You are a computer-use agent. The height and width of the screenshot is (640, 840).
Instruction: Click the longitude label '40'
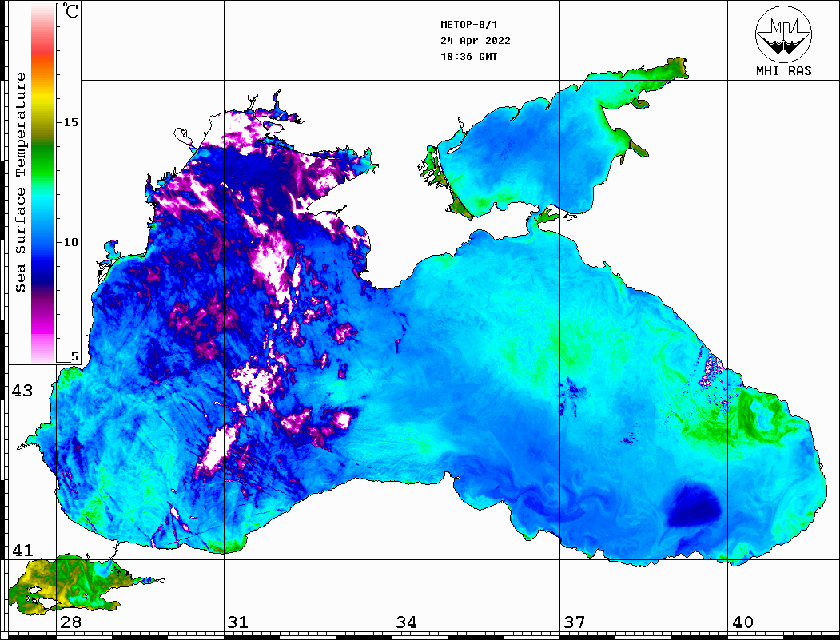point(742,622)
